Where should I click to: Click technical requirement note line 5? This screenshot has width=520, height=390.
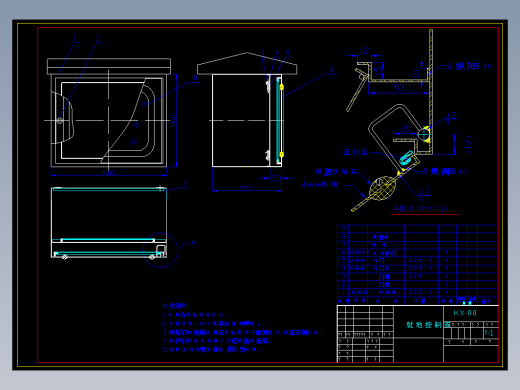coord(212,350)
